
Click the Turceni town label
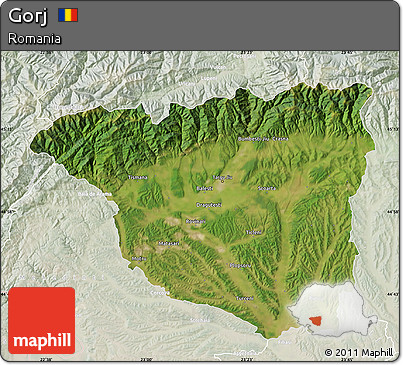point(245,298)
